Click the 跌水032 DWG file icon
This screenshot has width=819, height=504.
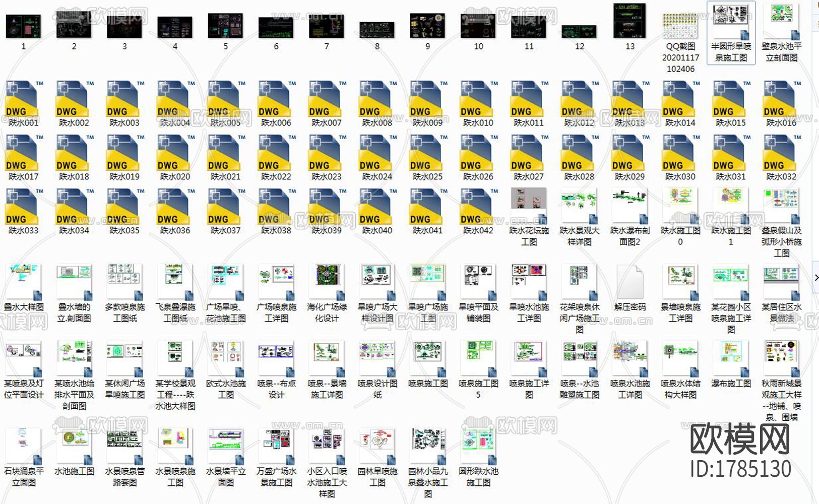click(781, 153)
